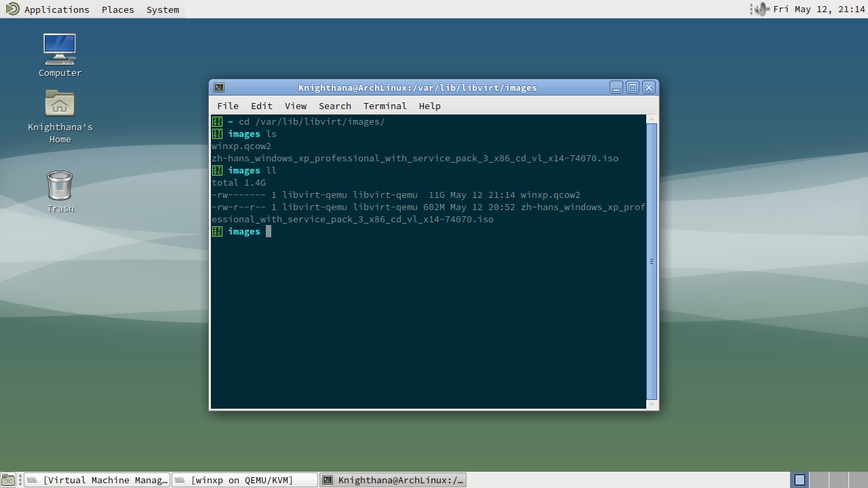This screenshot has height=488, width=868.
Task: Open the terminal View menu
Action: tap(296, 106)
